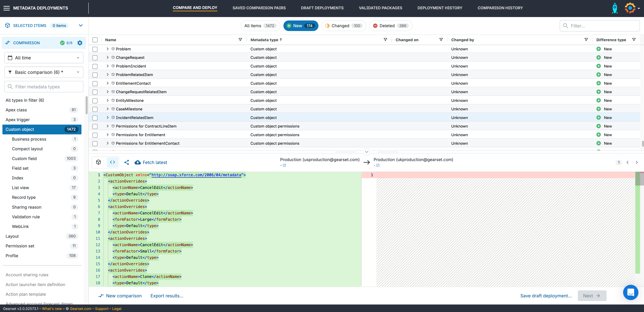Open the Deployment History tab
Viewport: 644px width, 312px height.
click(x=439, y=8)
